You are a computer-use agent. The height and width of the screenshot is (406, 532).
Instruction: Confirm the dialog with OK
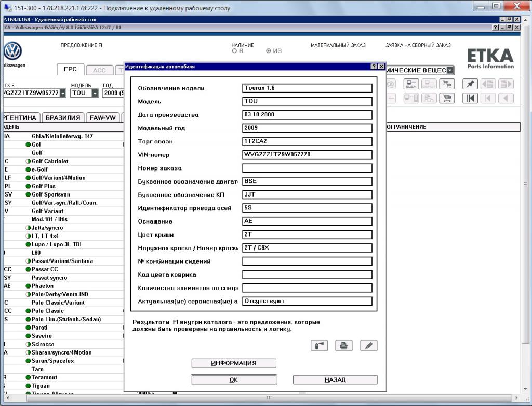click(x=234, y=380)
